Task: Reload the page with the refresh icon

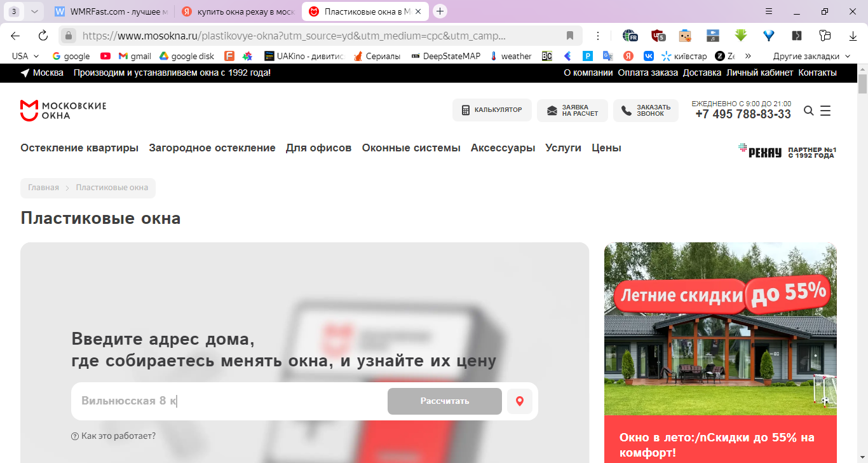Action: click(43, 36)
